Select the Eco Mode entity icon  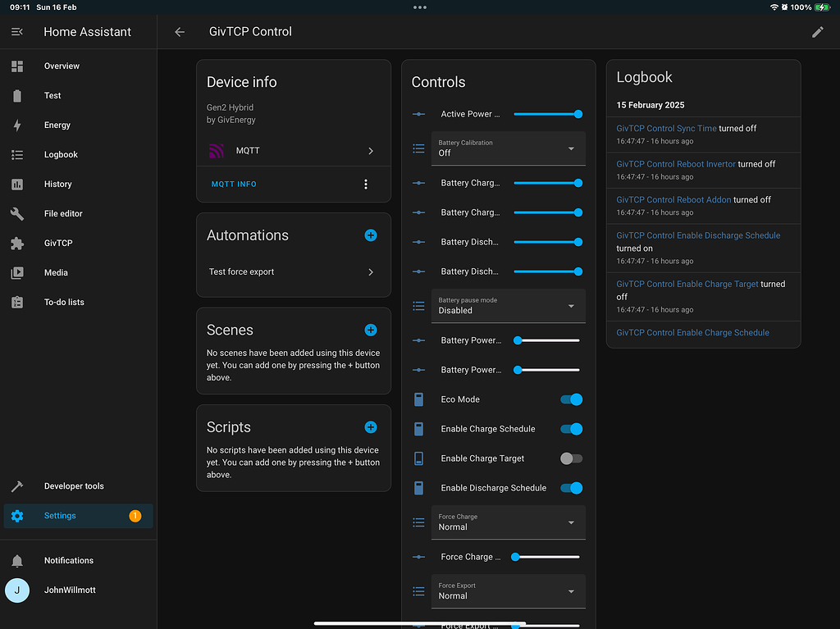[x=419, y=399]
